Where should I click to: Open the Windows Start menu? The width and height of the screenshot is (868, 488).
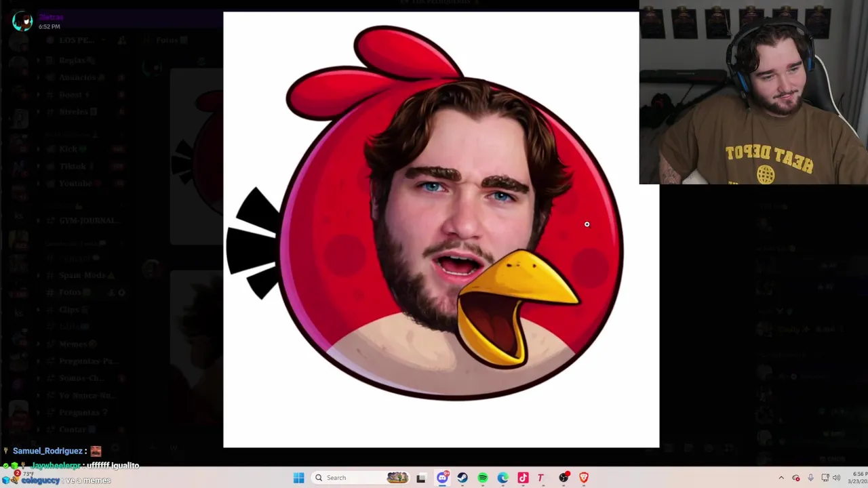point(298,478)
